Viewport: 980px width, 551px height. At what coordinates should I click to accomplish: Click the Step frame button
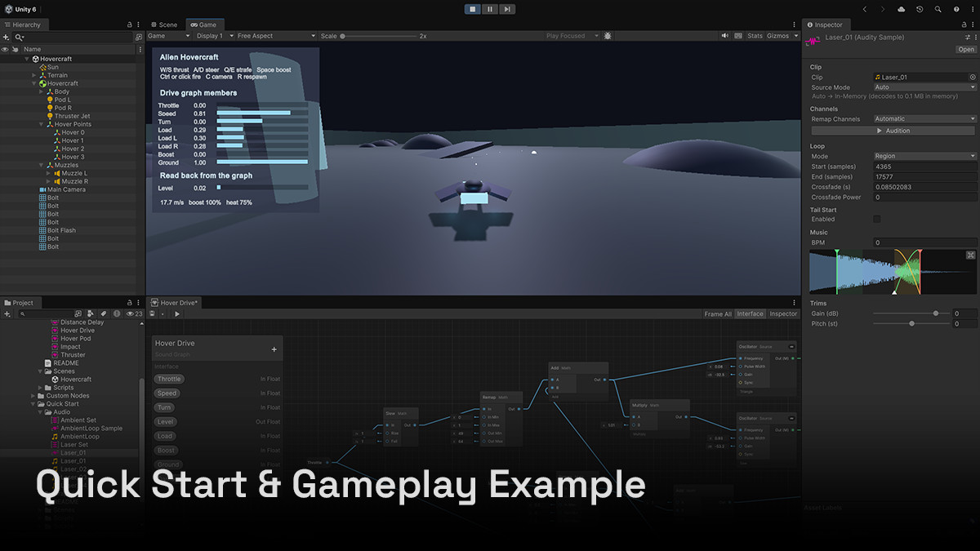click(507, 9)
